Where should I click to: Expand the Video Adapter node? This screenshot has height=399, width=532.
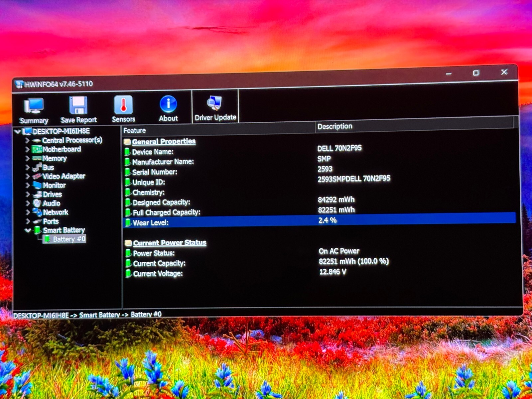pos(28,177)
